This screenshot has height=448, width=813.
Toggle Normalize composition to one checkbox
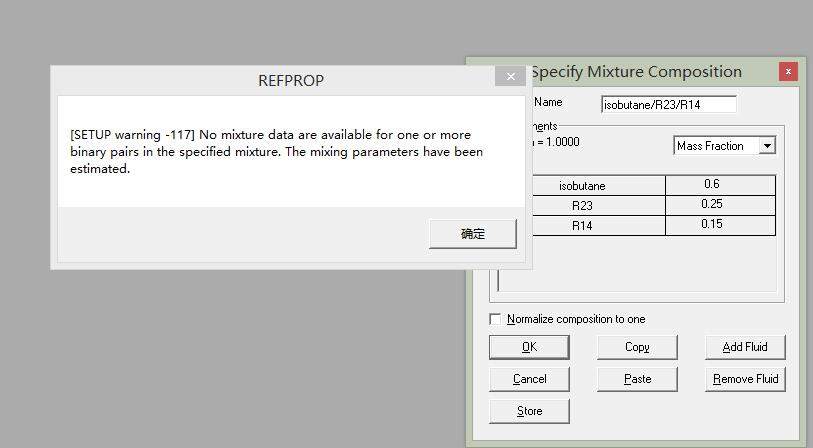click(495, 319)
